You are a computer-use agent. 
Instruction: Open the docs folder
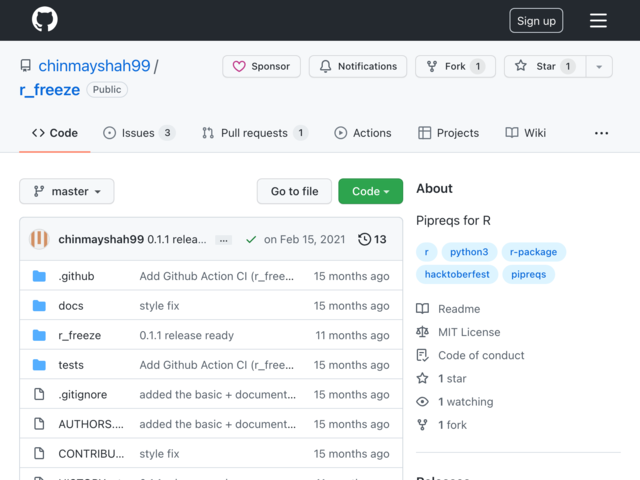click(71, 306)
